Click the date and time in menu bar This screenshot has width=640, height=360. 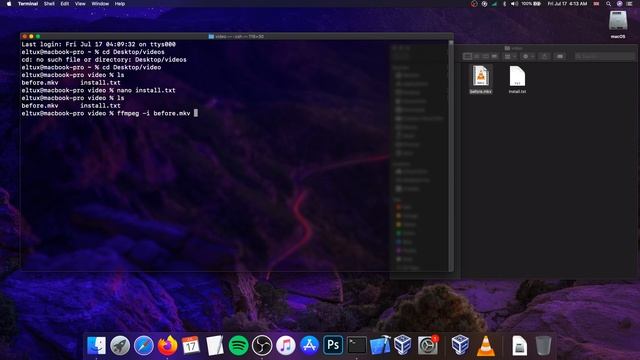point(567,4)
